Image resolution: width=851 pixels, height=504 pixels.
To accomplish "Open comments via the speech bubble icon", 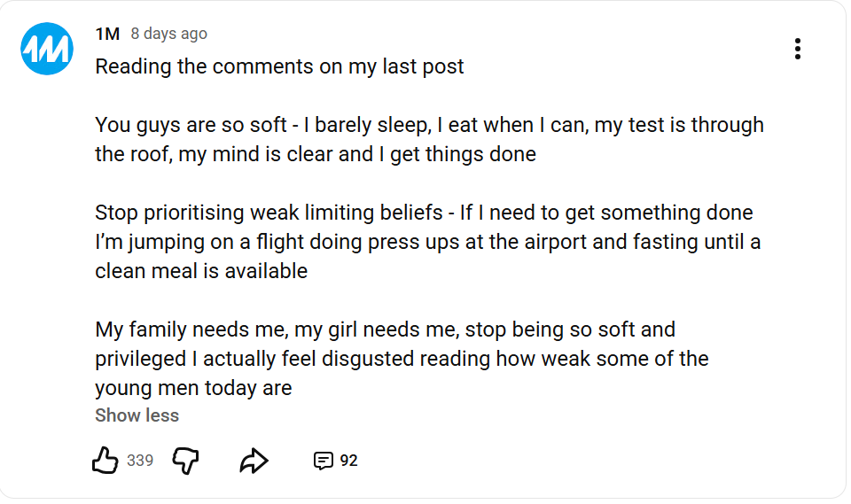I will (x=324, y=461).
